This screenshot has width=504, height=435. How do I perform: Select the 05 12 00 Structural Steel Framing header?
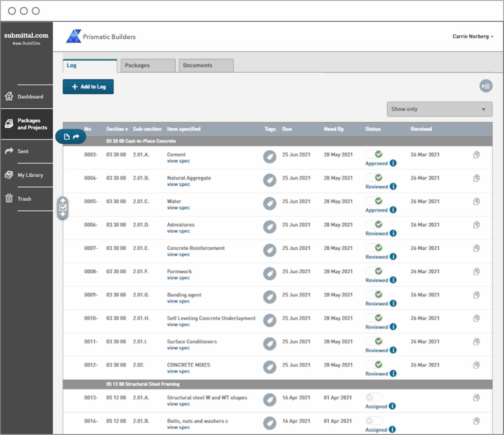[277, 384]
